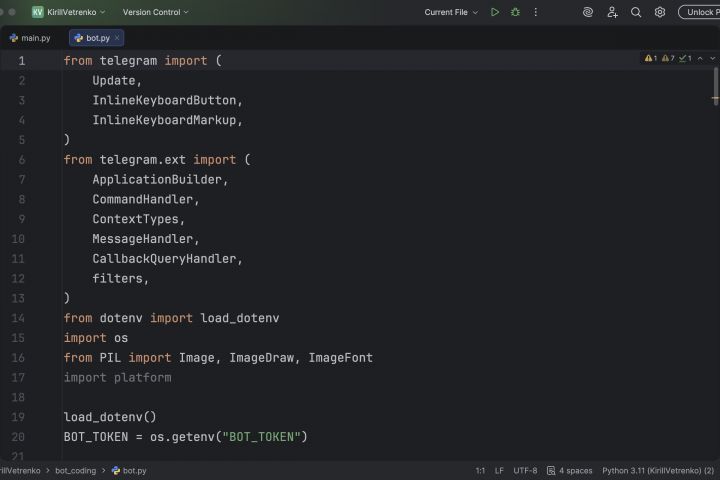Change the LF line separator setting

[499, 471]
